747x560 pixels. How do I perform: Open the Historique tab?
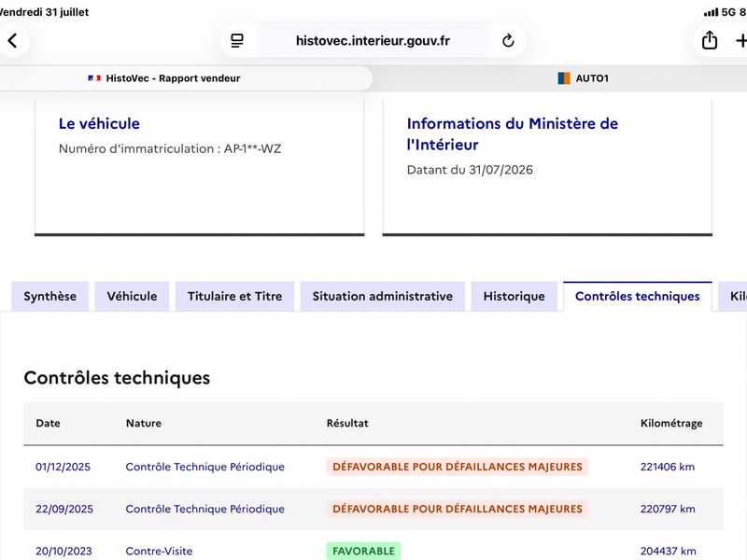click(514, 296)
